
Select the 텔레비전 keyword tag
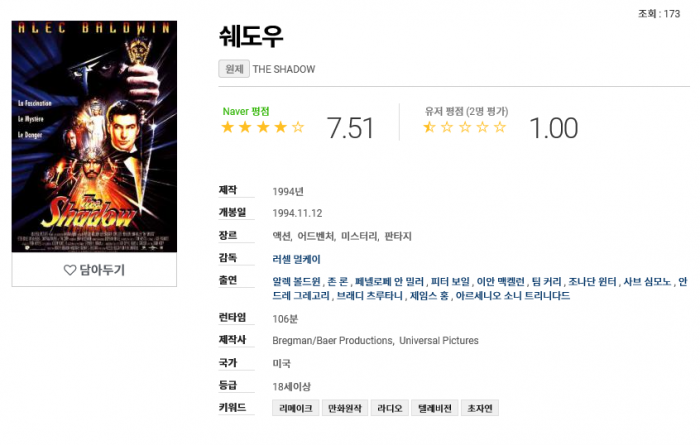click(x=435, y=409)
